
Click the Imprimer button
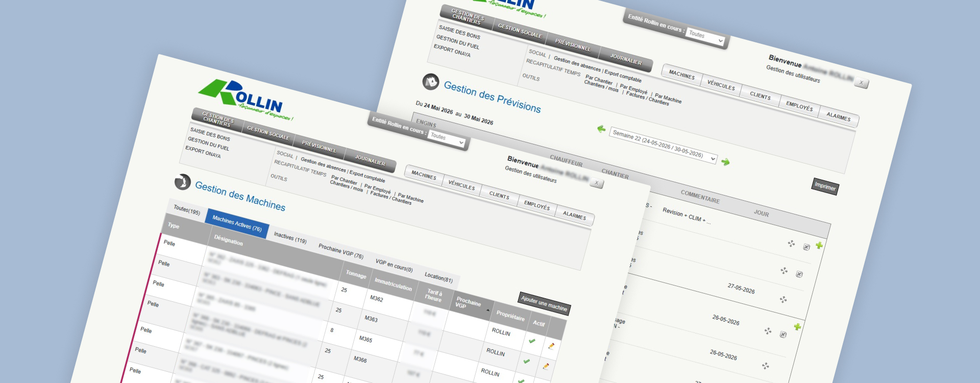825,186
